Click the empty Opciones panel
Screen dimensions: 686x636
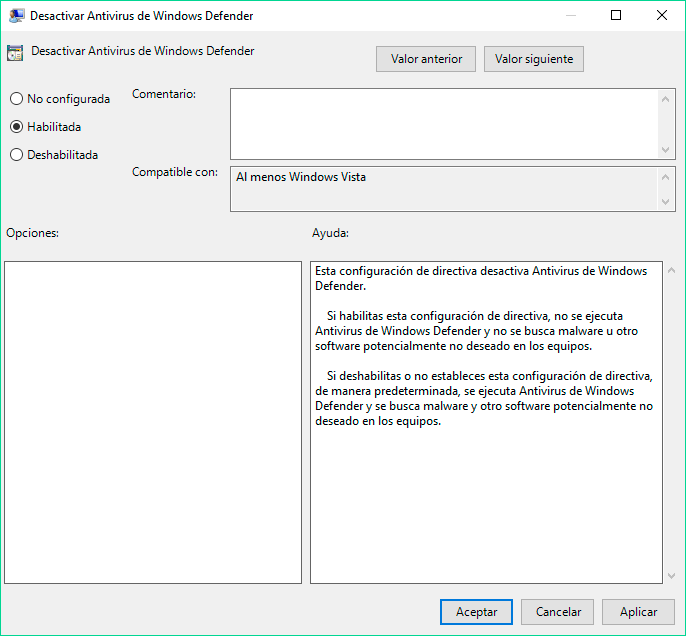(x=153, y=423)
